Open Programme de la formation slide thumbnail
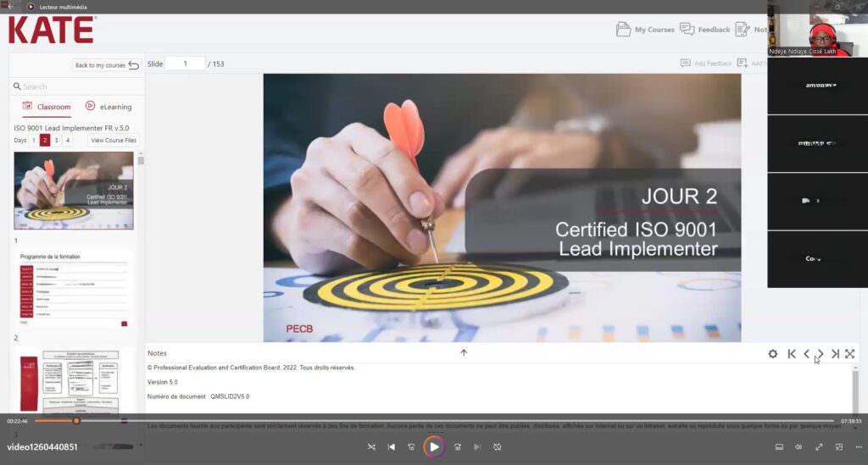This screenshot has height=465, width=868. point(74,289)
